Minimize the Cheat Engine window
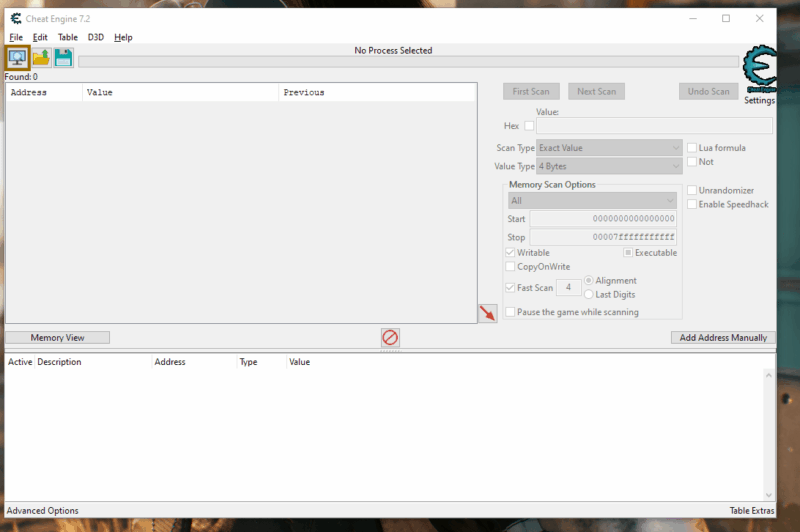Screen dimensions: 800x532 click(693, 19)
